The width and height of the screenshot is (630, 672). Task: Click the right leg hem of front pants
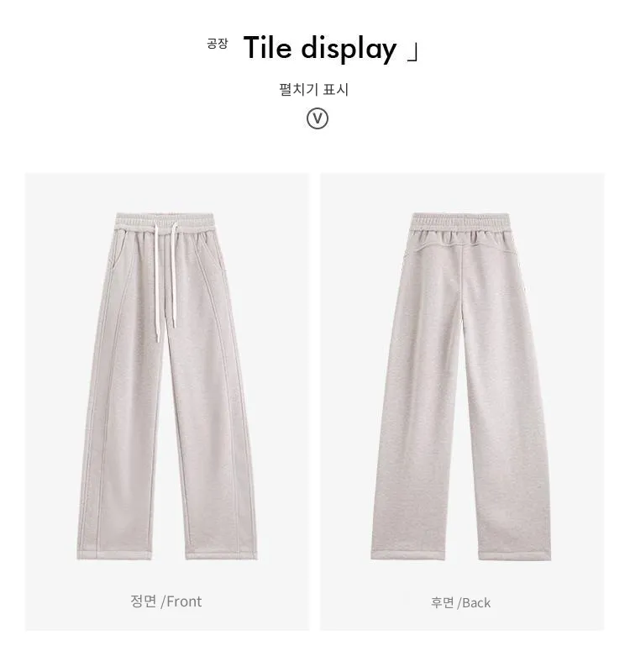pyautogui.click(x=221, y=554)
